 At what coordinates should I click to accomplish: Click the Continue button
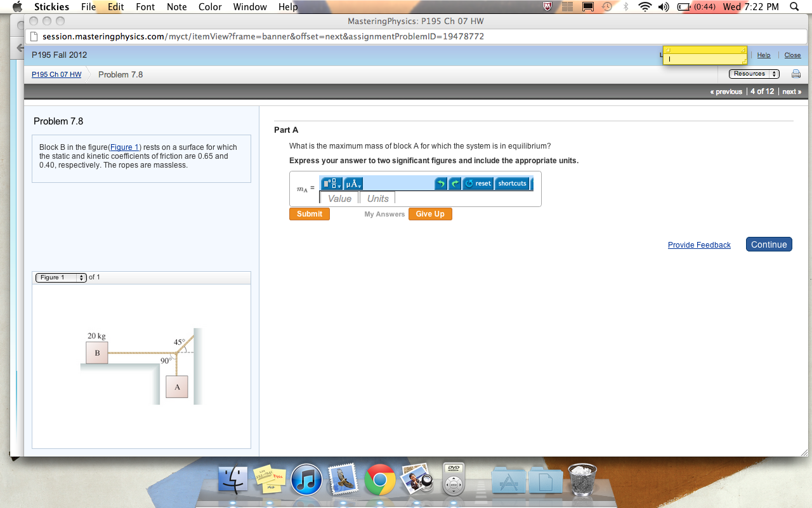tap(769, 244)
